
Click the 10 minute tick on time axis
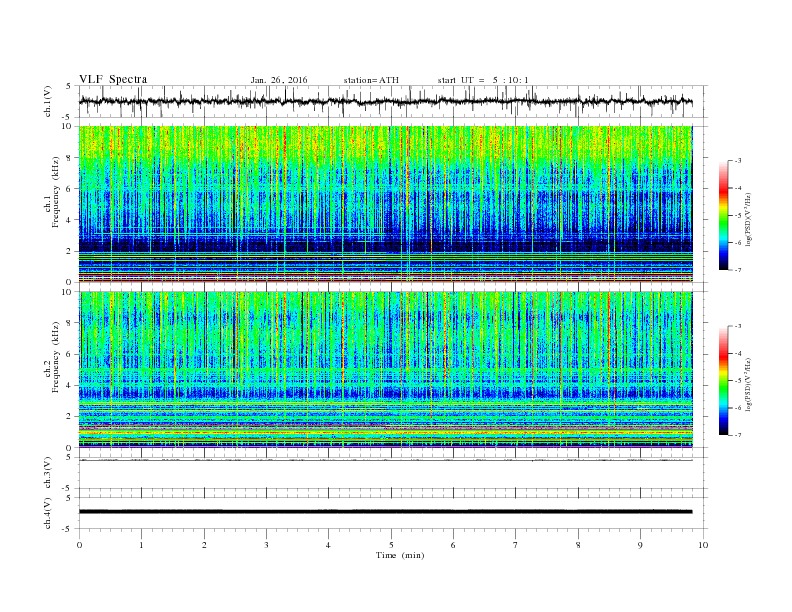coord(703,545)
